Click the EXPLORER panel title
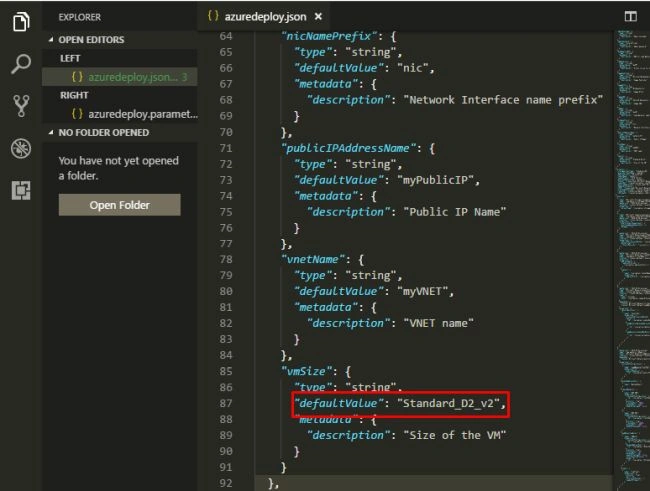 click(x=80, y=17)
